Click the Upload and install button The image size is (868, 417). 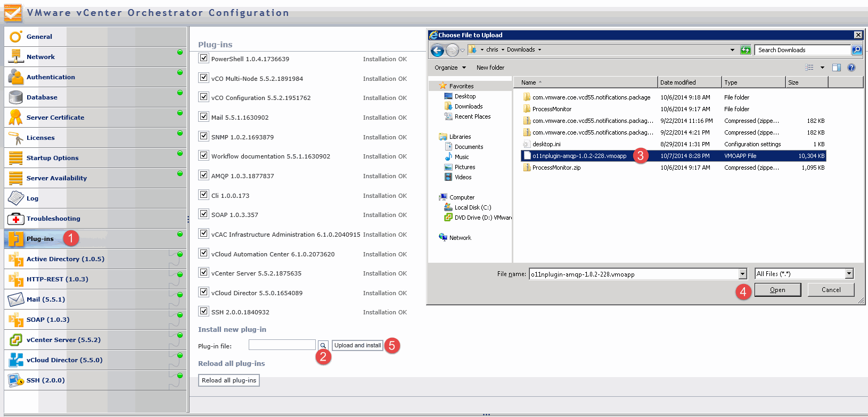tap(357, 345)
